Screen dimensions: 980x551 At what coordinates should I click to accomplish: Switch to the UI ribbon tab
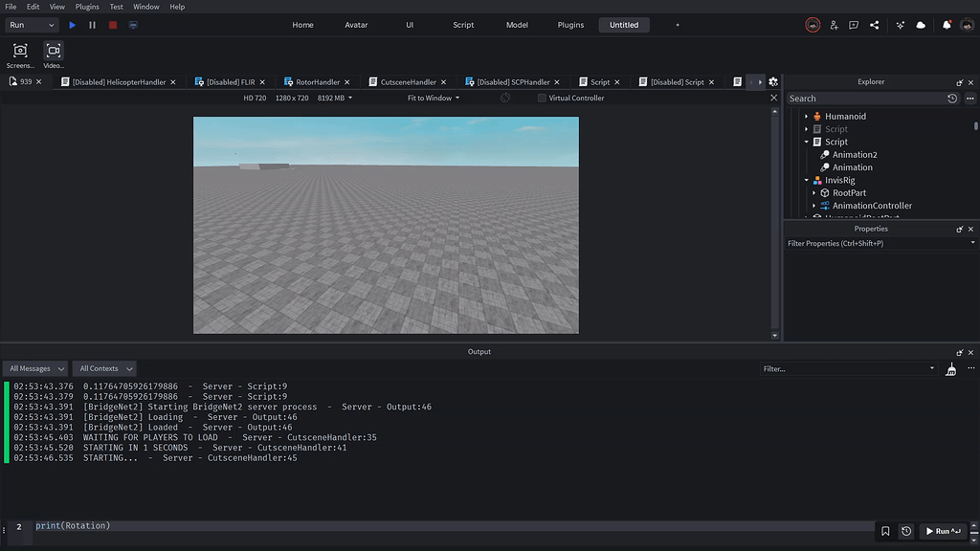tap(410, 25)
